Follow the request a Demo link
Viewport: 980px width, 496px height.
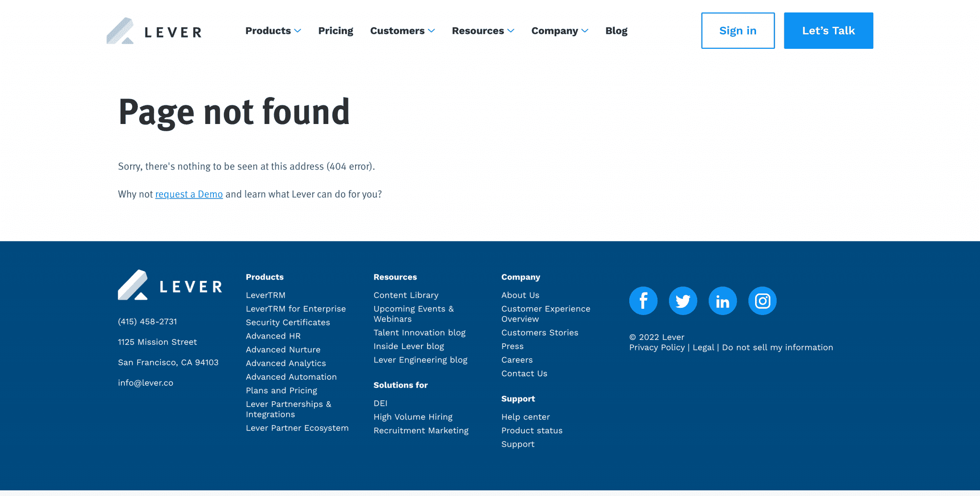tap(189, 194)
